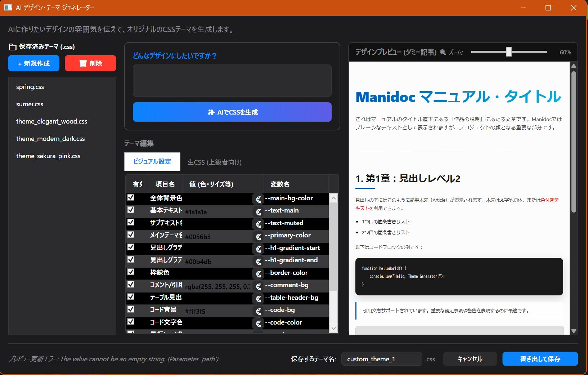Click the magnifier icon next to zoom slider

click(444, 52)
